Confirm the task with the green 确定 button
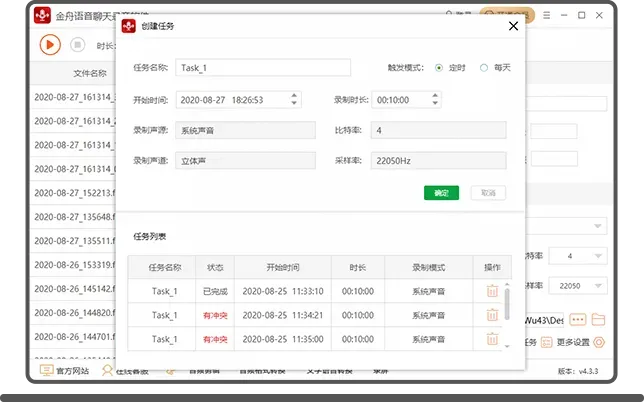Screen dimensions: 644x402 pyautogui.click(x=441, y=193)
